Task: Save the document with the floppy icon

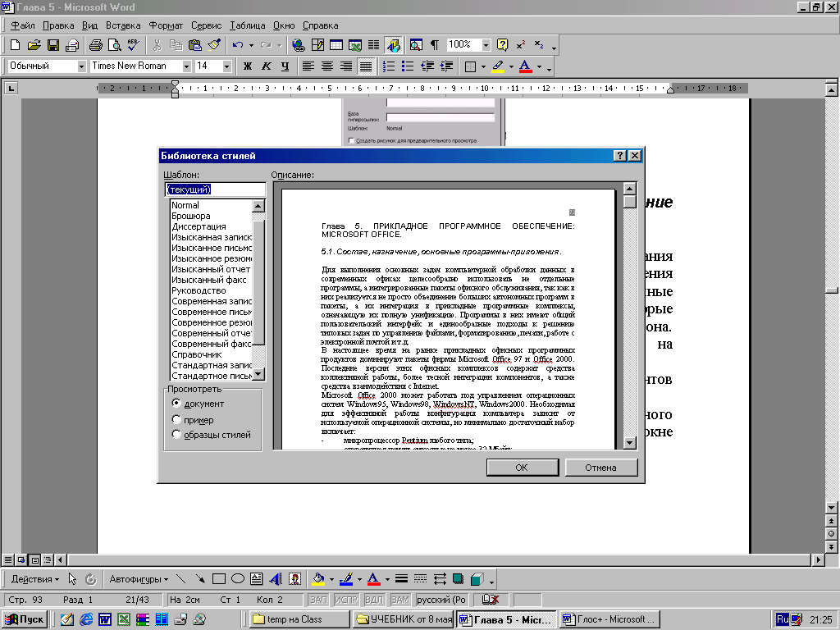Action: (53, 45)
